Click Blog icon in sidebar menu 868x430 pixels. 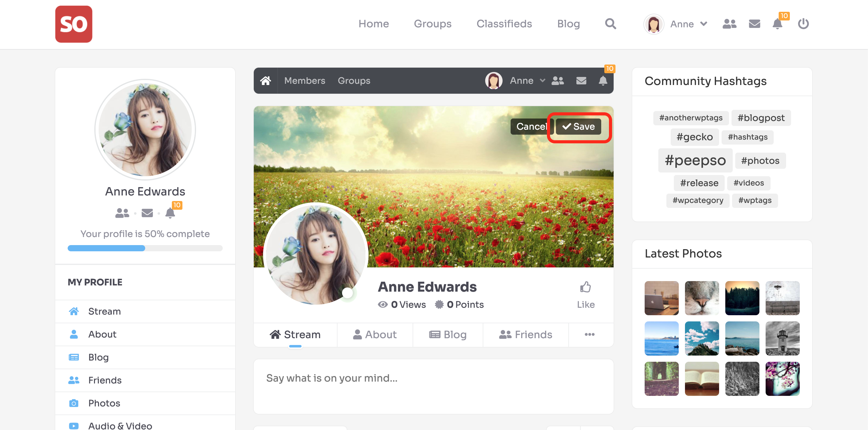74,357
